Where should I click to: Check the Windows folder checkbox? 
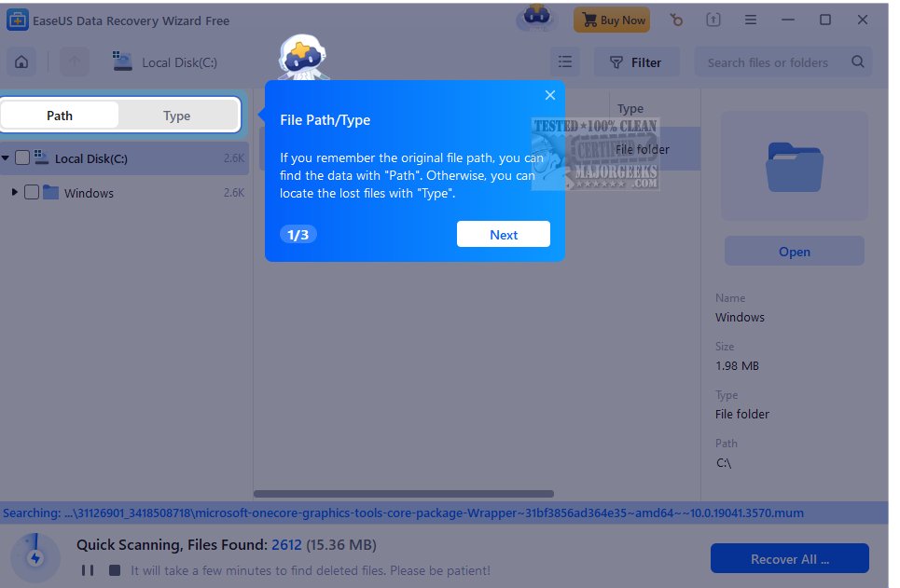click(x=32, y=192)
